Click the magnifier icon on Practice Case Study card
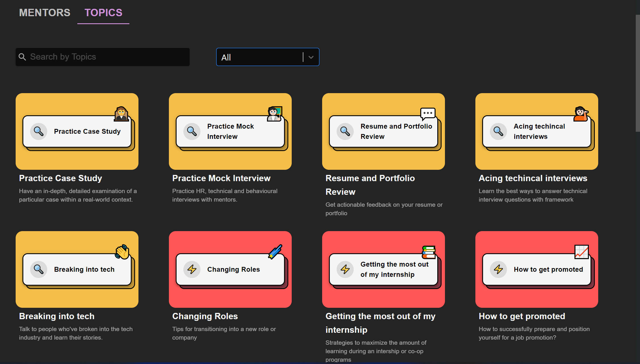The width and height of the screenshot is (640, 364). click(x=39, y=131)
